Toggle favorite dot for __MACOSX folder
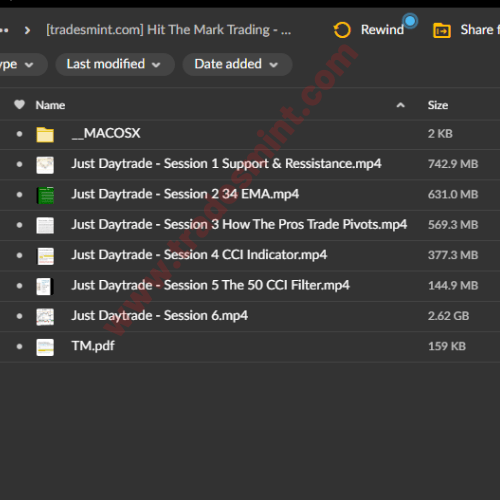The width and height of the screenshot is (500, 500). pyautogui.click(x=19, y=134)
